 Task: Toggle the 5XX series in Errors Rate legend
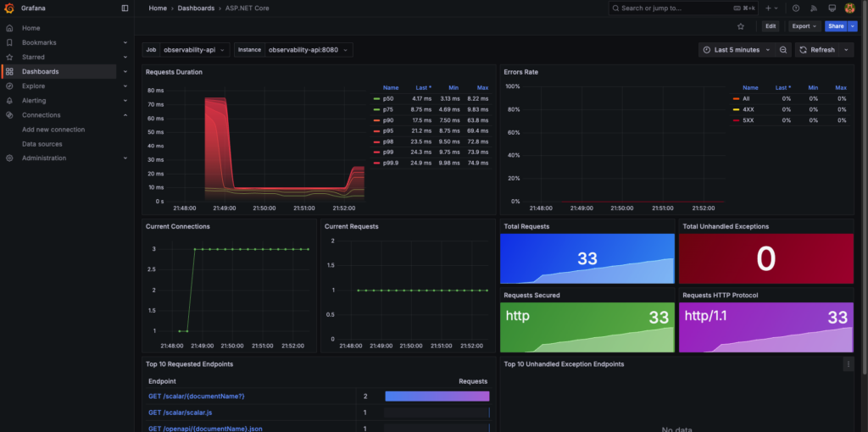[x=750, y=120]
